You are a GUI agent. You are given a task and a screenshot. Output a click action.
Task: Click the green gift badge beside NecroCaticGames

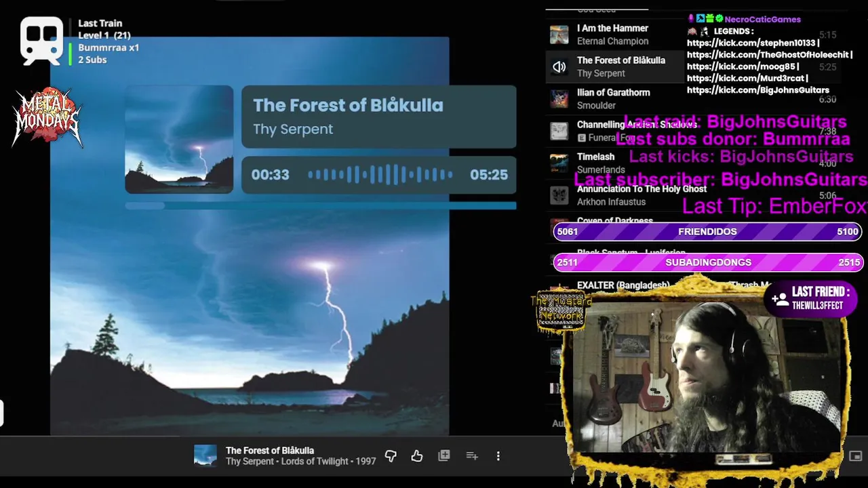(709, 19)
